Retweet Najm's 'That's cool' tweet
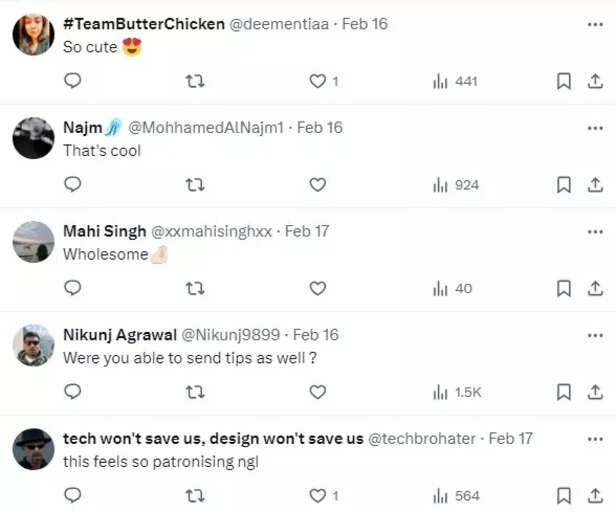This screenshot has height=512, width=616. pos(195,185)
